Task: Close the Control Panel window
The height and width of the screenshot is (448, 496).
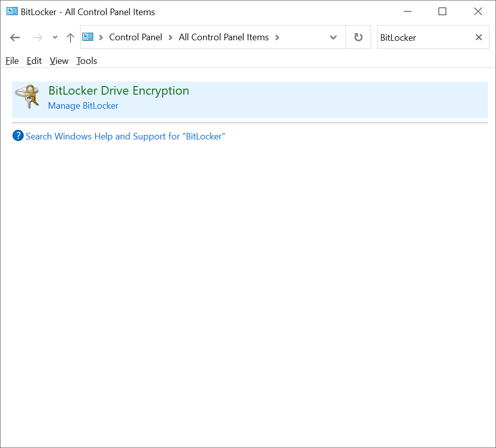Action: tap(478, 12)
